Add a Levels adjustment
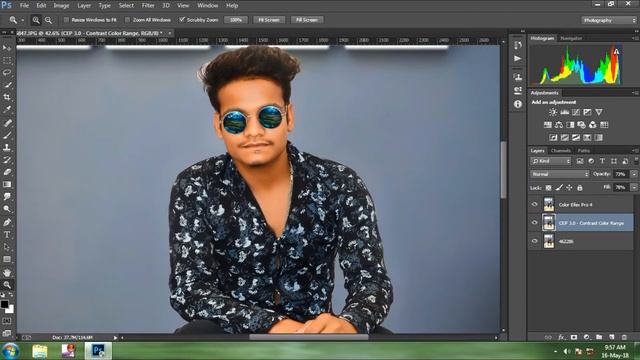640x360 pixels. click(x=564, y=112)
